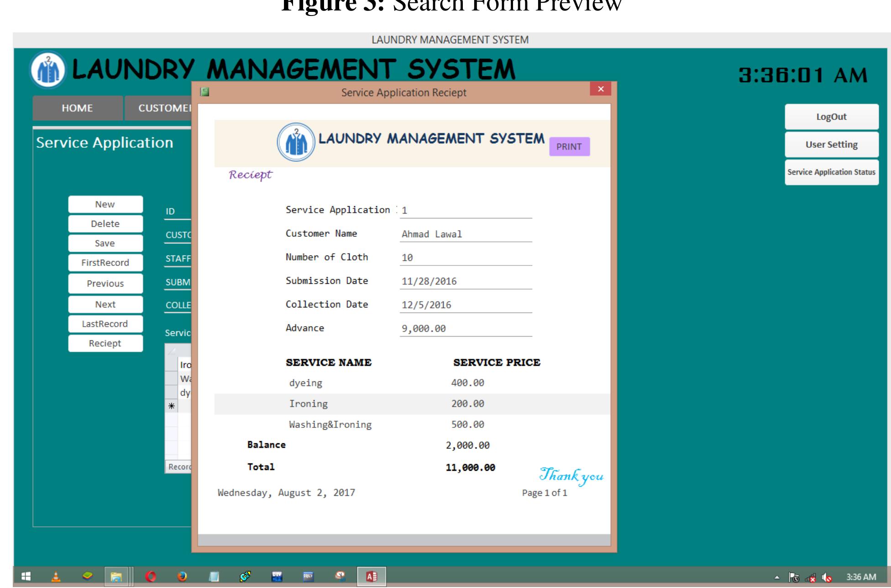Open Dev-C++ from the taskbar

pyautogui.click(x=276, y=575)
